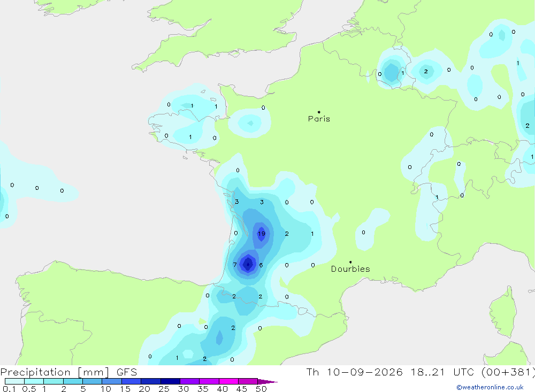Click the 35 label under the legend
The height and width of the screenshot is (392, 535).
[x=203, y=389]
